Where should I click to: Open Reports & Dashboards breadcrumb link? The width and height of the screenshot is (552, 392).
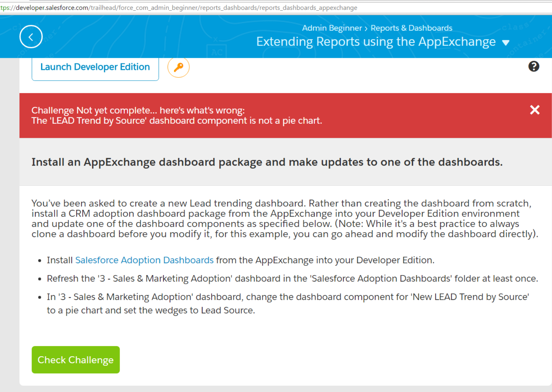pyautogui.click(x=411, y=28)
